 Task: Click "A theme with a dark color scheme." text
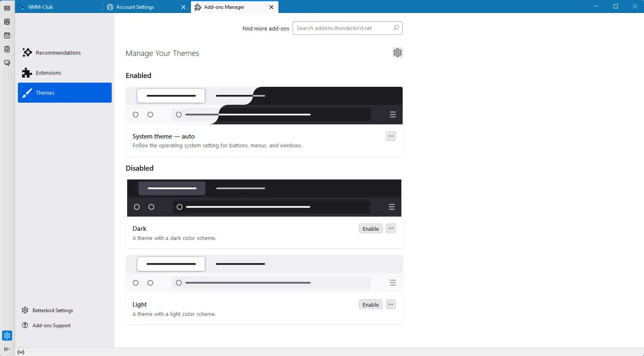(175, 238)
